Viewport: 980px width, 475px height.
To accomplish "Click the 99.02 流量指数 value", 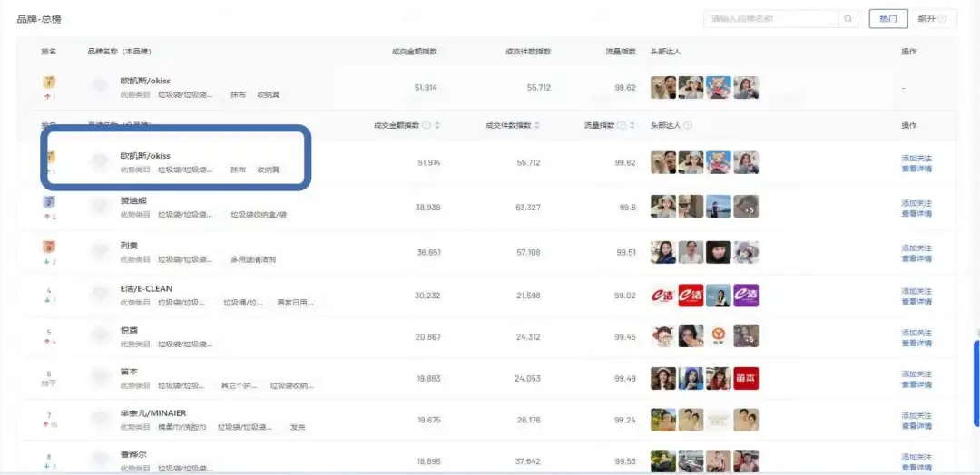I will [625, 296].
